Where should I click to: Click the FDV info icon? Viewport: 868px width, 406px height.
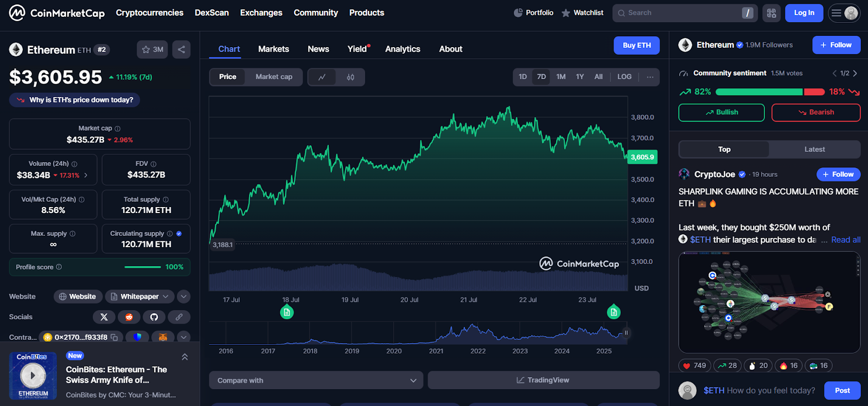pyautogui.click(x=154, y=164)
